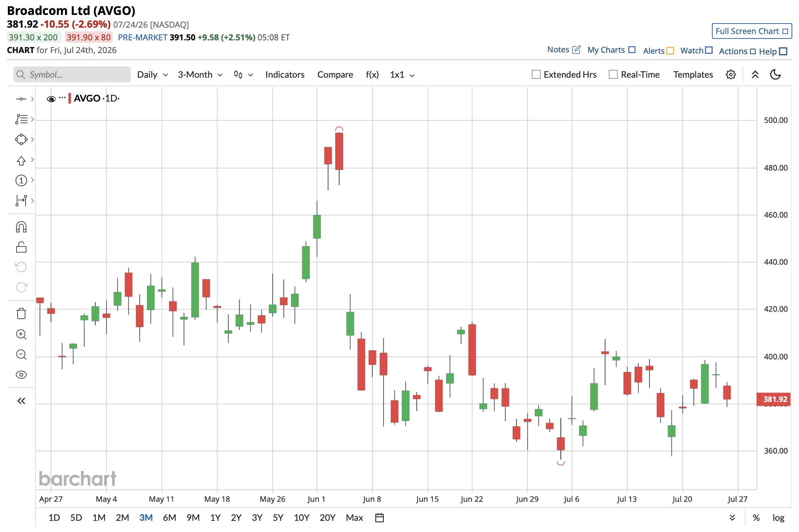This screenshot has height=532, width=799.
Task: Select the 20Y time range
Action: [327, 517]
